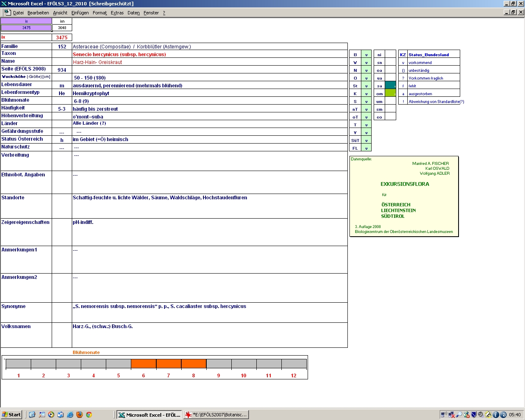
Task: Select the cell containing 3648
Action: point(62,28)
